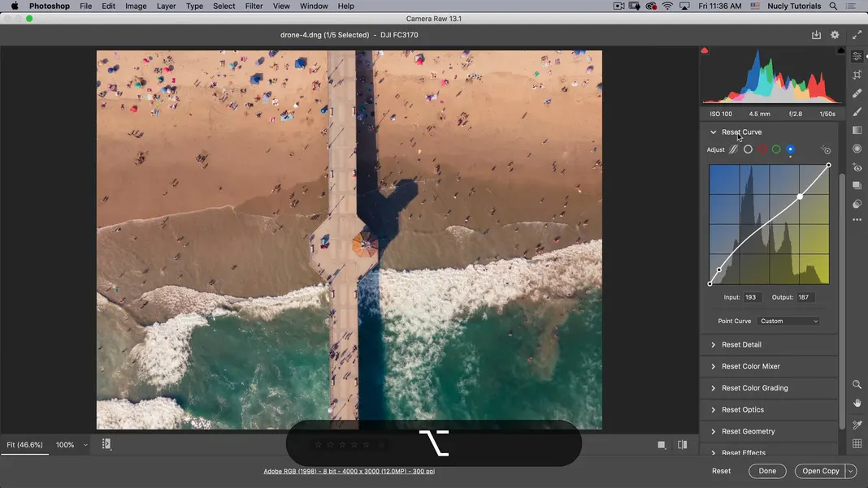Select the Red Eye removal tool
The image size is (868, 488).
coord(857,167)
